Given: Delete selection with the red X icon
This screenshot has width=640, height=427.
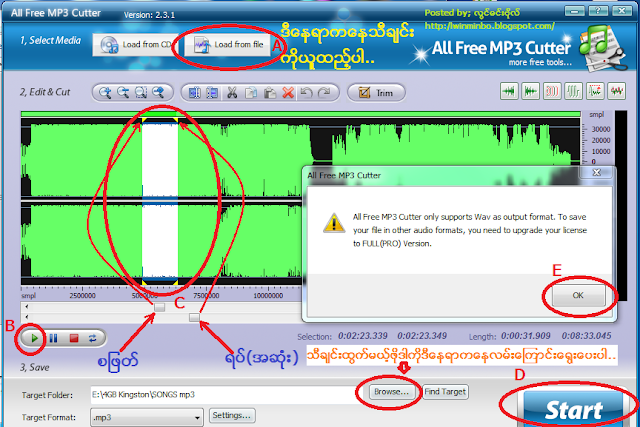Looking at the screenshot, I should (x=288, y=93).
